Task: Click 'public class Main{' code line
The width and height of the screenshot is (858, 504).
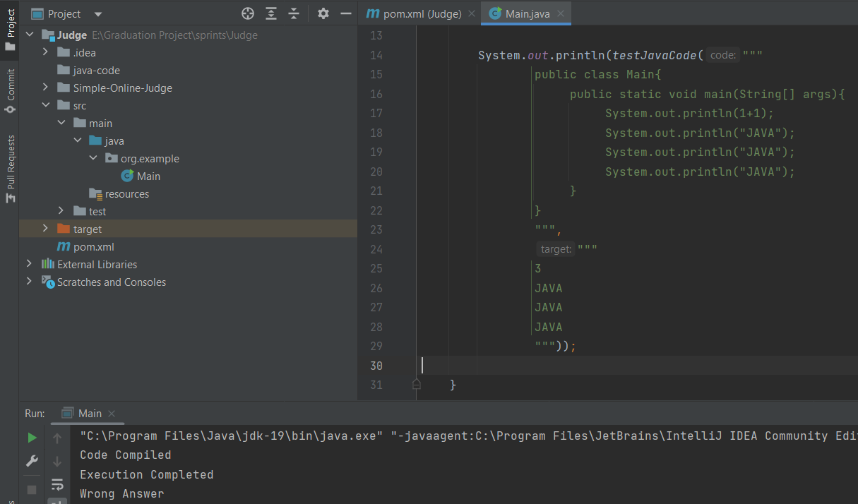Action: coord(598,74)
